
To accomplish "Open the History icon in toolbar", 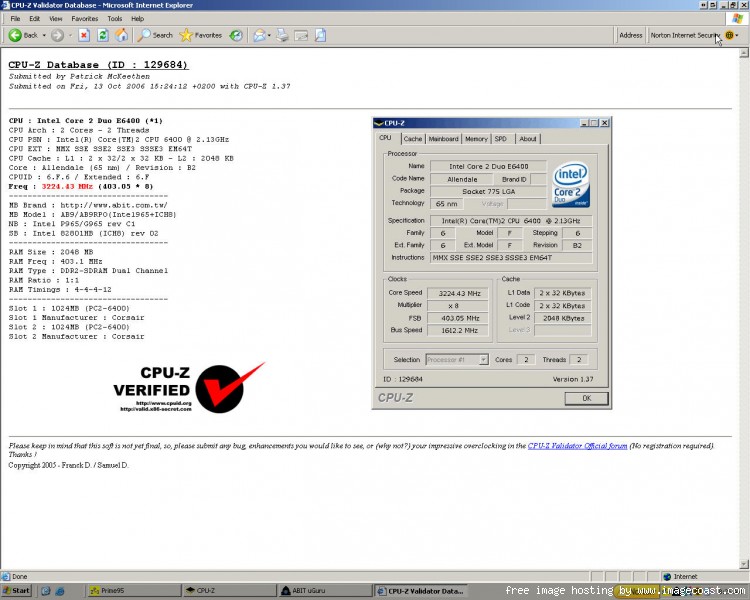I will pyautogui.click(x=236, y=35).
